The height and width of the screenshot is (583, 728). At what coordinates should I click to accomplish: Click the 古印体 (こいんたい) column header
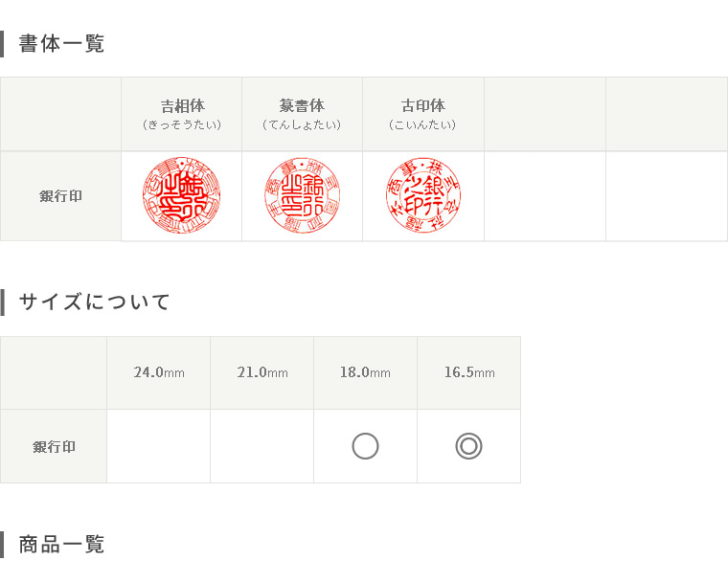[423, 114]
